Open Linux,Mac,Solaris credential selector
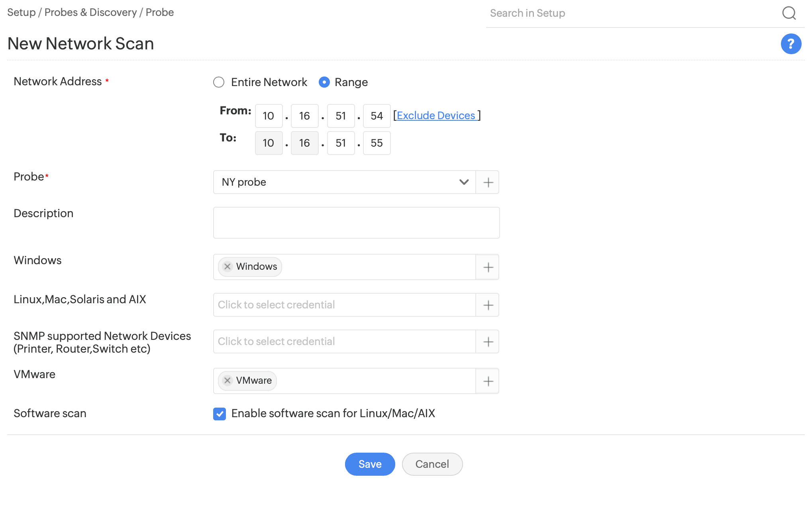Screen dimensions: 812x514 [344, 305]
